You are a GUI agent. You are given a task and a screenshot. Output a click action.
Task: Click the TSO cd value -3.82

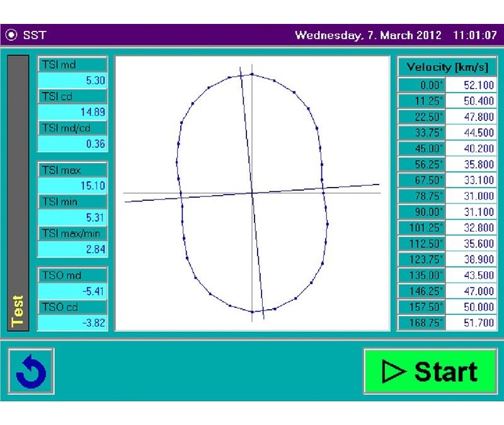[72, 323]
